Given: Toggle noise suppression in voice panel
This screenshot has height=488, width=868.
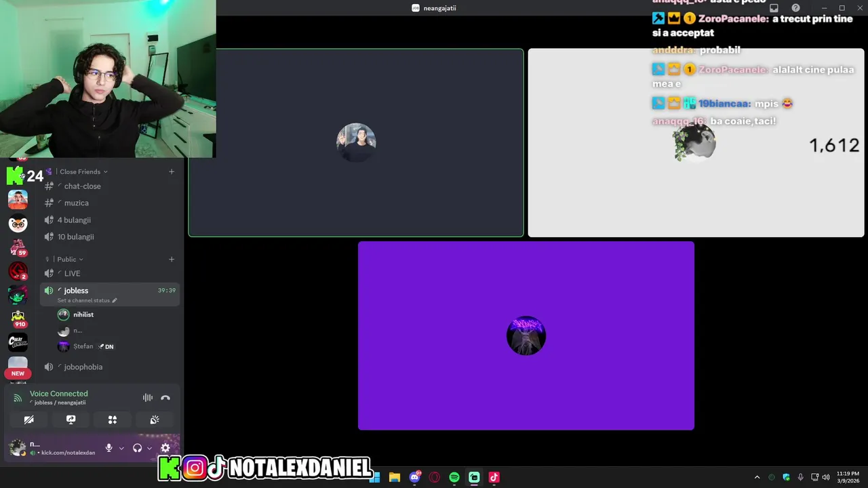Looking at the screenshot, I should click(x=147, y=398).
